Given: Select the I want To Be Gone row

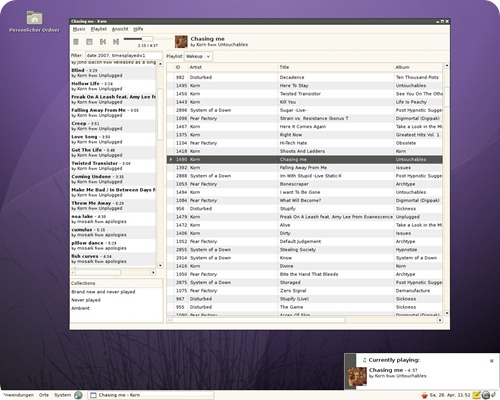Looking at the screenshot, I should [x=305, y=192].
